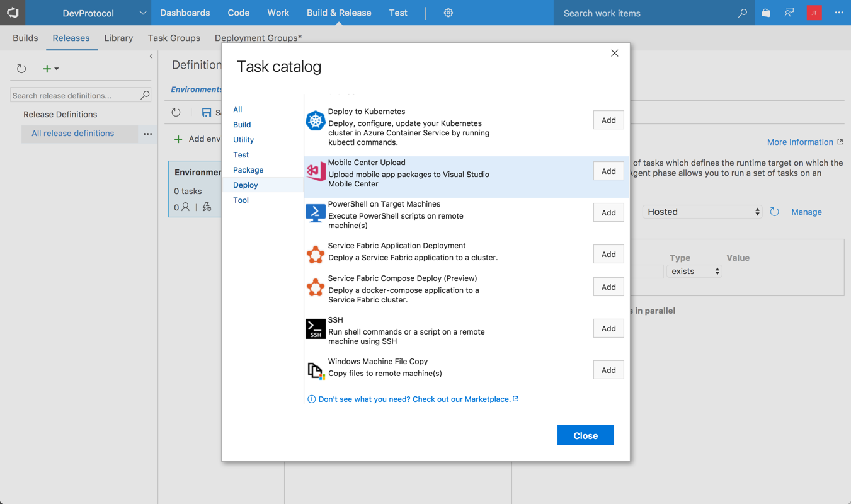Viewport: 851px width, 504px height.
Task: Open the Dashboards menu
Action: tap(185, 13)
